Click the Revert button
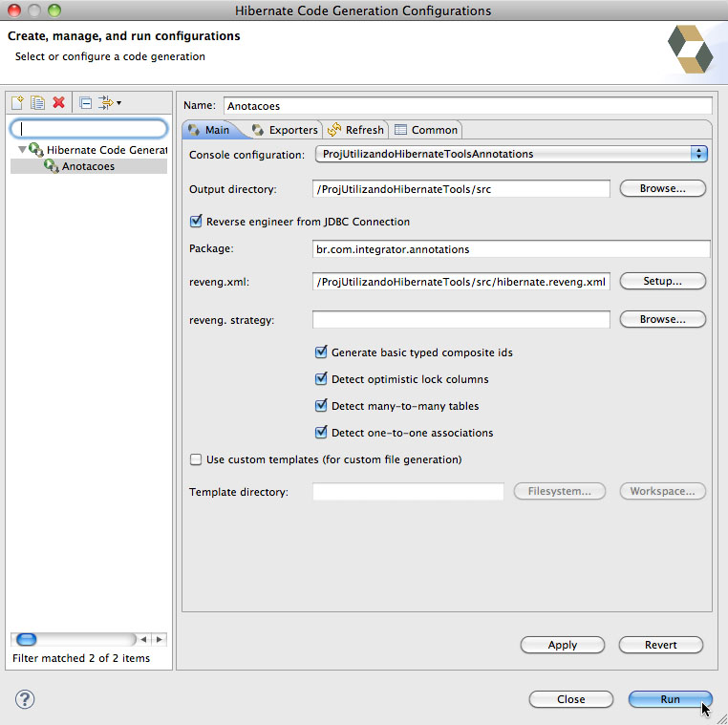The height and width of the screenshot is (725, 728). click(x=661, y=645)
